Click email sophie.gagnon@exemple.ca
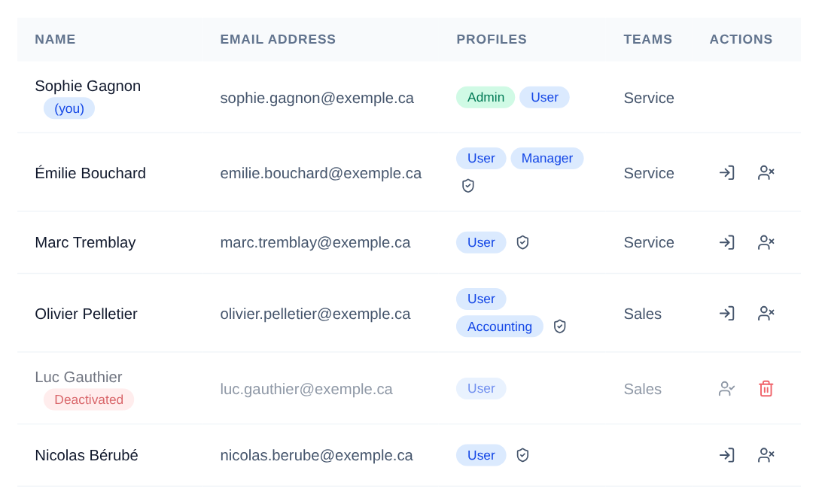The width and height of the screenshot is (819, 504). (317, 98)
